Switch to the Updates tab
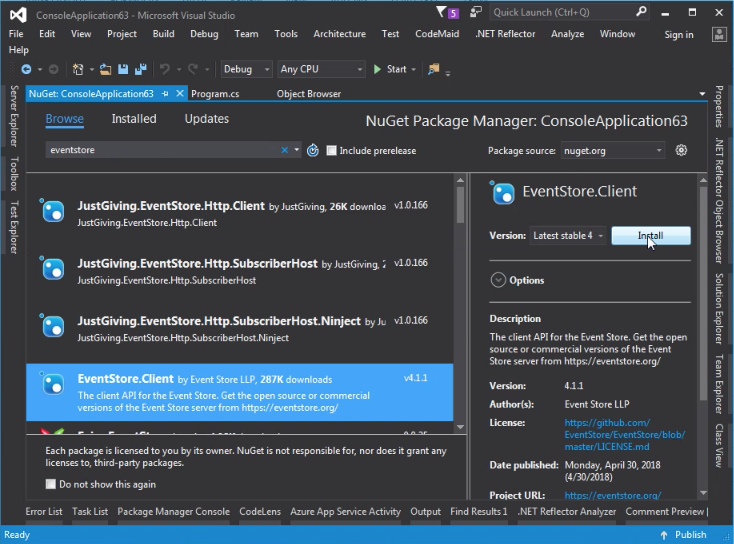The image size is (734, 544). (206, 119)
